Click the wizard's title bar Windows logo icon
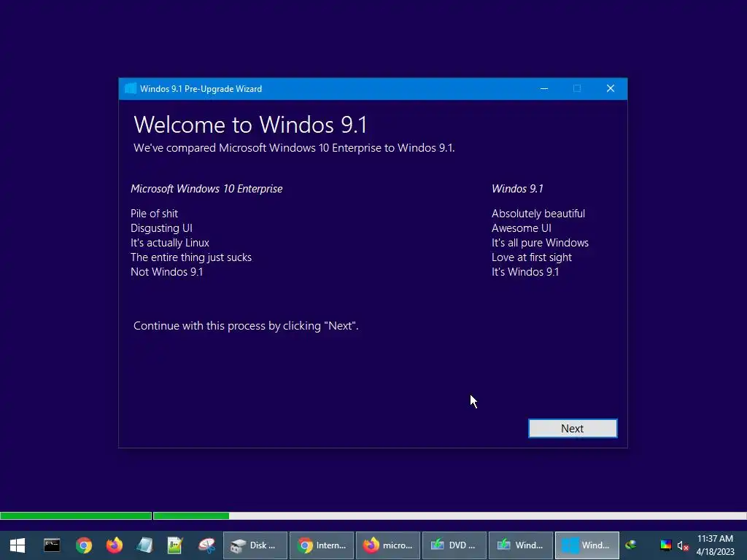 (x=130, y=88)
